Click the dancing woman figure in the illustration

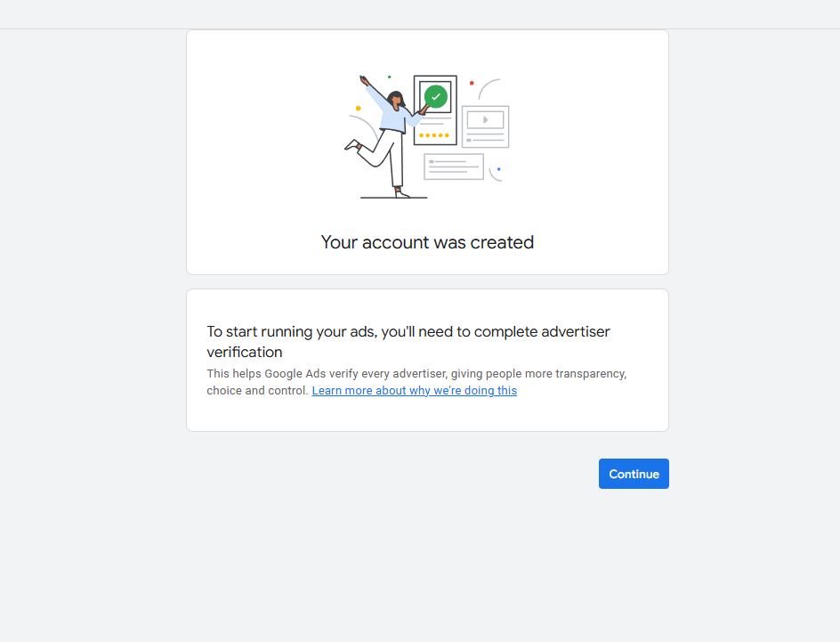point(387,136)
